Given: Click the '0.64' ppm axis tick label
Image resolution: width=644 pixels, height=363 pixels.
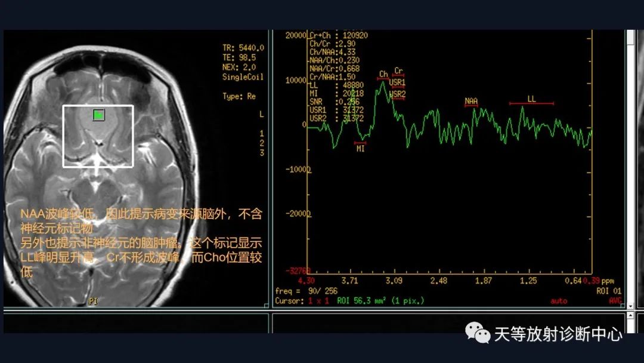Looking at the screenshot, I should (574, 281).
